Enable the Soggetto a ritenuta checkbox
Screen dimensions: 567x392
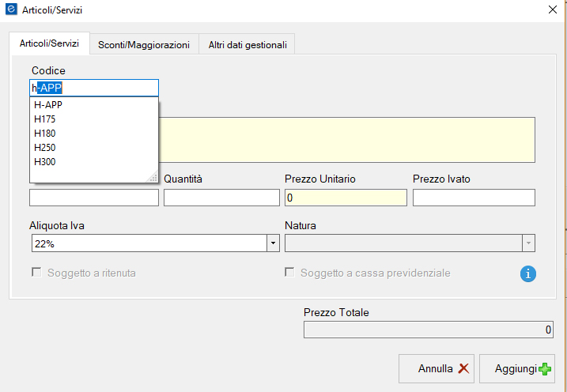(x=36, y=273)
